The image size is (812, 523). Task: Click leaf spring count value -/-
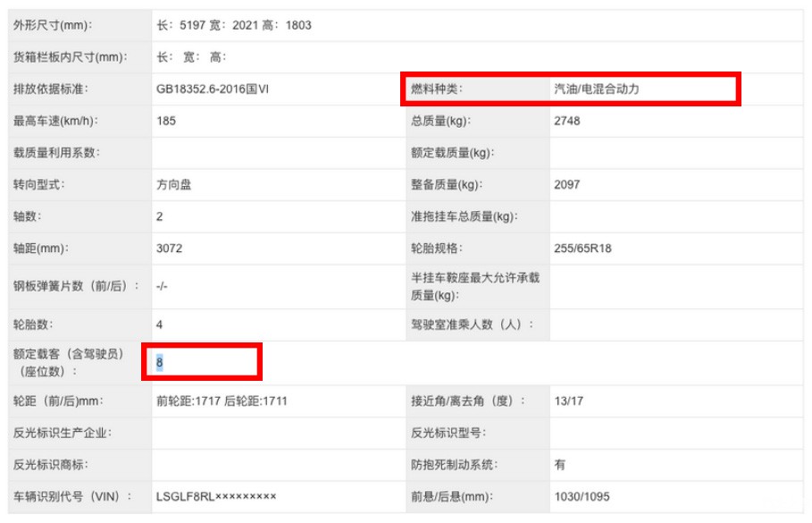coord(162,287)
